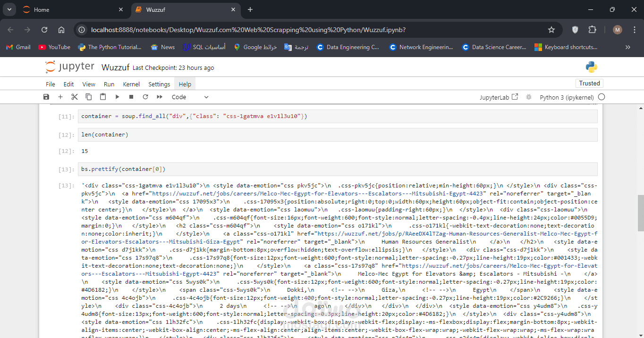
Task: View site information icon in the address bar
Action: click(82, 30)
